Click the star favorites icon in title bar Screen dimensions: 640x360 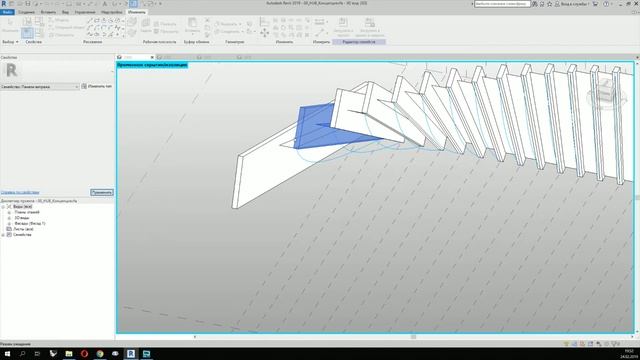(549, 4)
